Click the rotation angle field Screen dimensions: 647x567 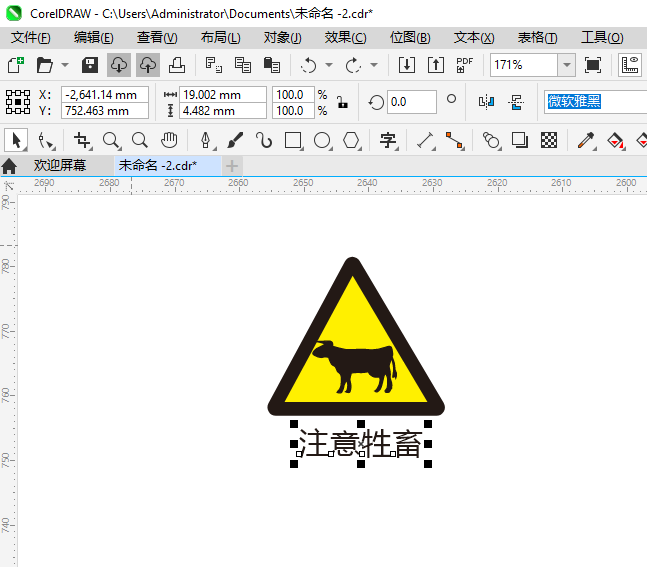tap(411, 102)
